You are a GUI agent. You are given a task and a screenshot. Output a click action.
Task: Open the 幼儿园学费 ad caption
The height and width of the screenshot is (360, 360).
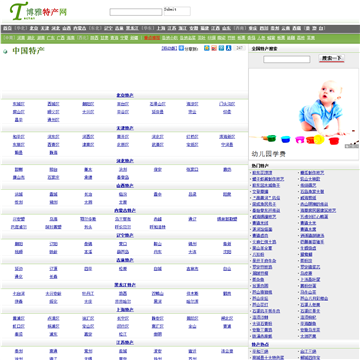[x=269, y=154]
